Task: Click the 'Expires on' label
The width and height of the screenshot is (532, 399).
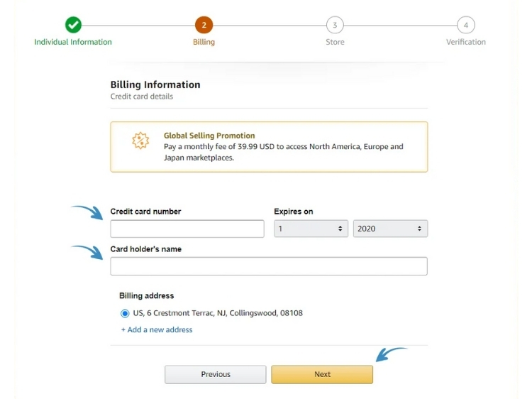Action: pos(294,212)
